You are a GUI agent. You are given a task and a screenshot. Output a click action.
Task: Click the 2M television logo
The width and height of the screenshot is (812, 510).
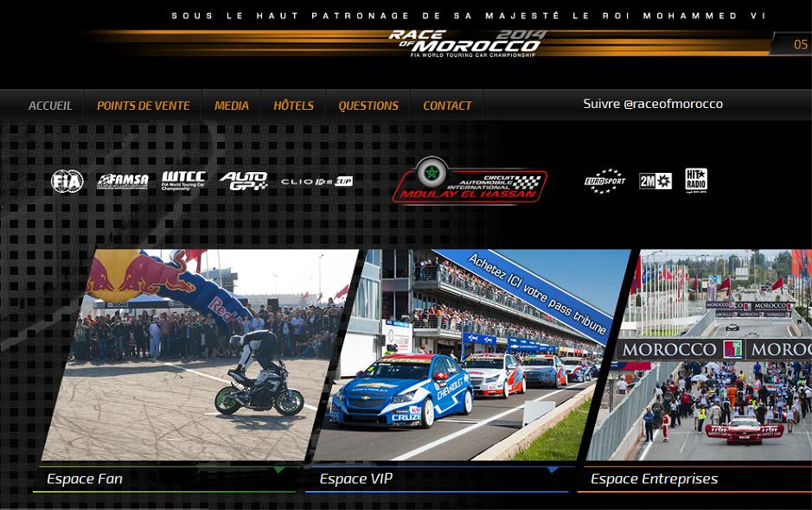click(x=655, y=182)
